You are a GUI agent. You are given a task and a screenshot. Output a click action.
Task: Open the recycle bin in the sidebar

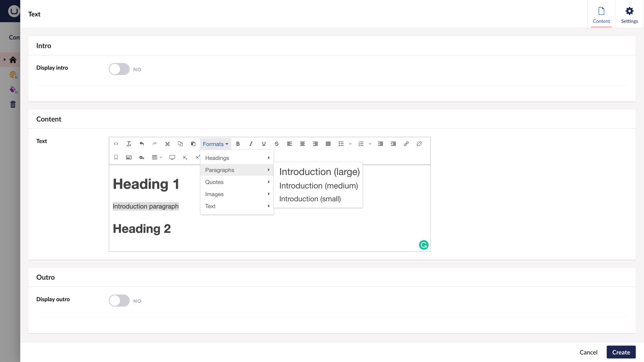coord(13,105)
